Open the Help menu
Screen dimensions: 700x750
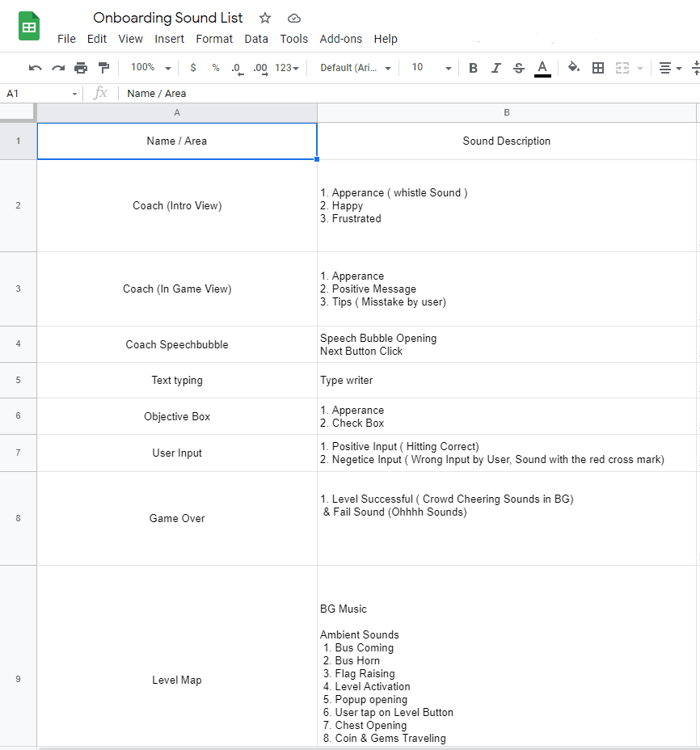386,39
